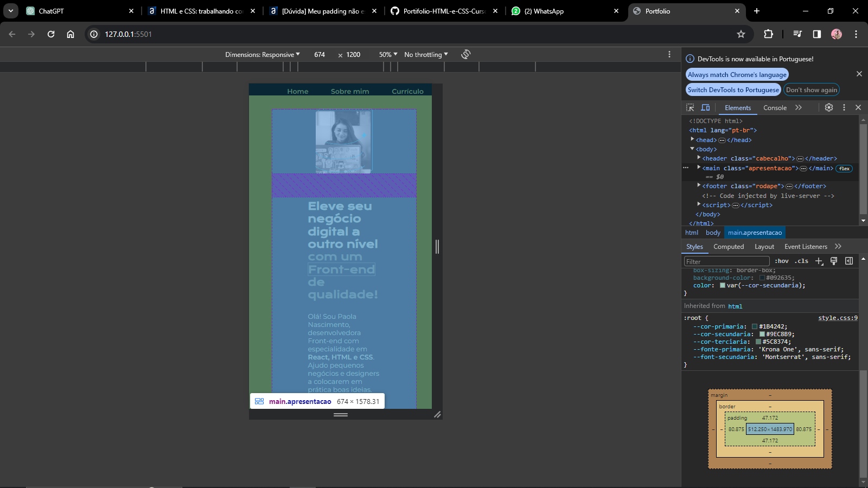This screenshot has height=488, width=868.
Task: Open the 50% zoom dropdown
Action: 388,55
